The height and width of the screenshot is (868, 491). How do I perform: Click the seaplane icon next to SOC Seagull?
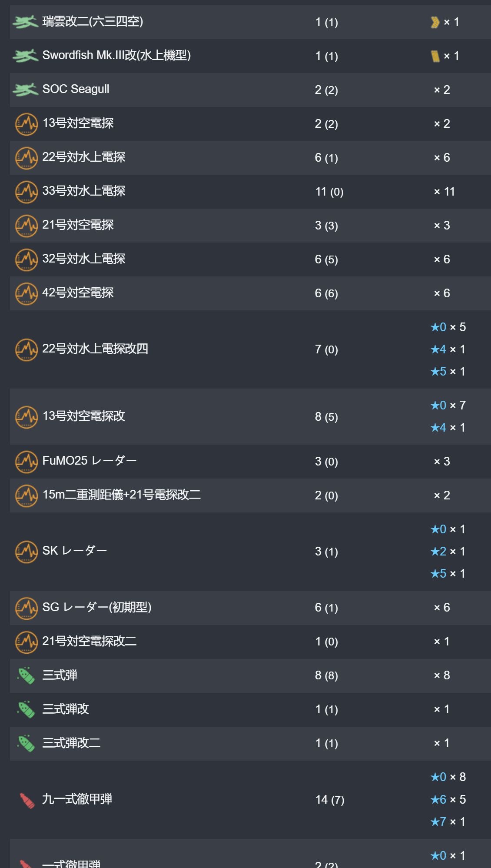coord(26,90)
